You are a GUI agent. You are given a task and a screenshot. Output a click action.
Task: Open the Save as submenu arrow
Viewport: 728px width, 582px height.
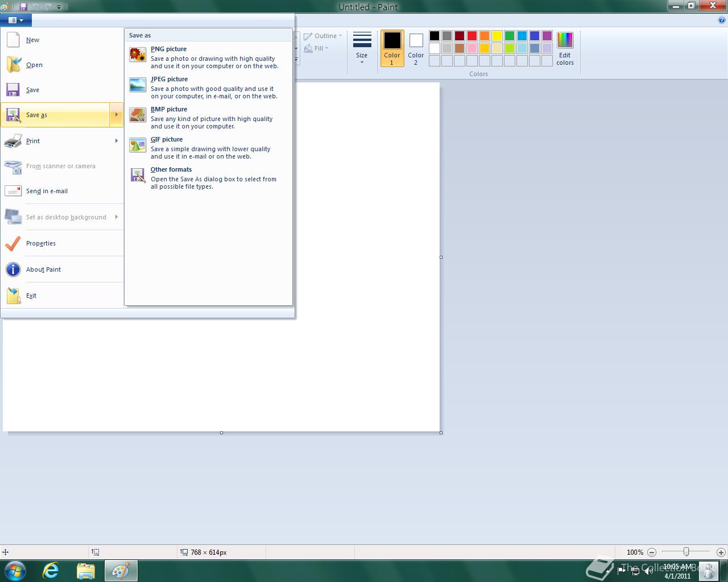click(116, 115)
